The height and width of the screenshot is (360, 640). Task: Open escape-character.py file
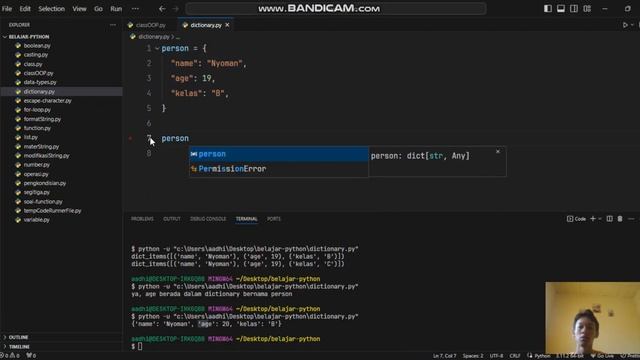47,101
